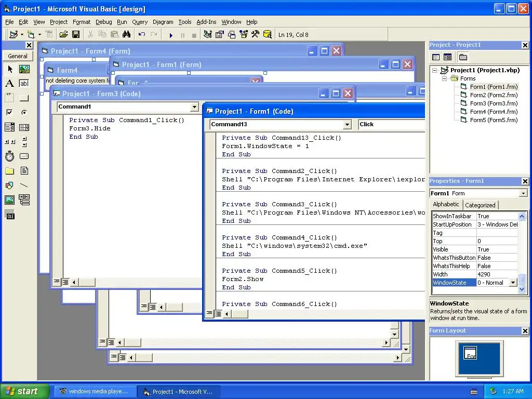Select the Frame control in the toolbox

[10, 98]
